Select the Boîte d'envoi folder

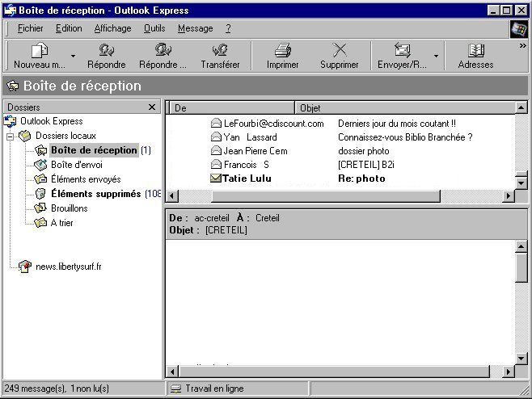click(x=77, y=165)
